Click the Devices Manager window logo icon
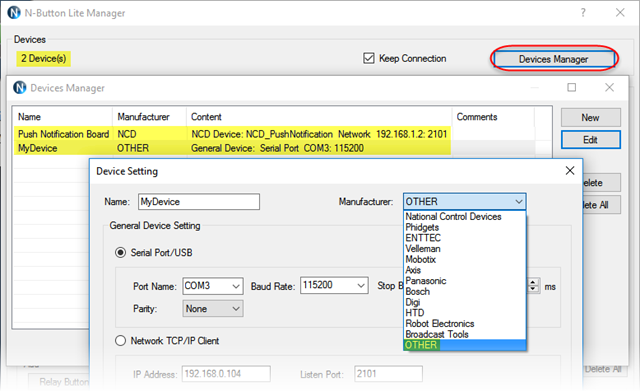Image resolution: width=640 pixels, height=392 pixels. tap(20, 87)
